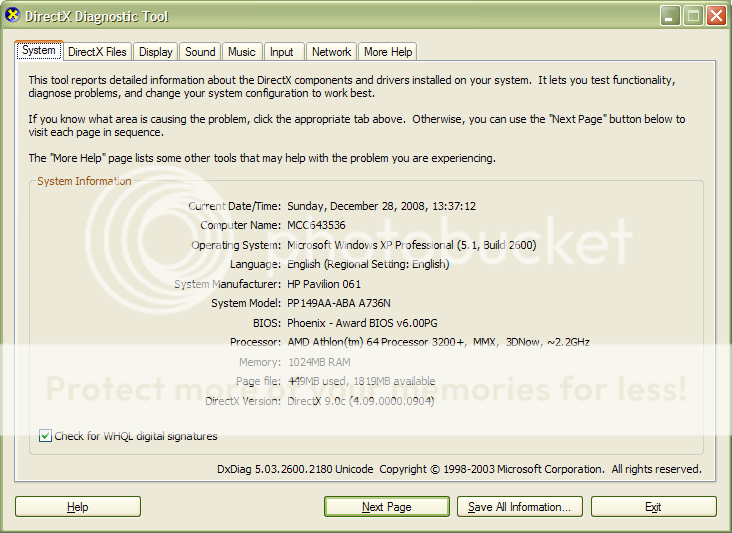The height and width of the screenshot is (533, 732).
Task: Toggle the Check for WHQL digital signatures checkbox
Action: point(45,436)
